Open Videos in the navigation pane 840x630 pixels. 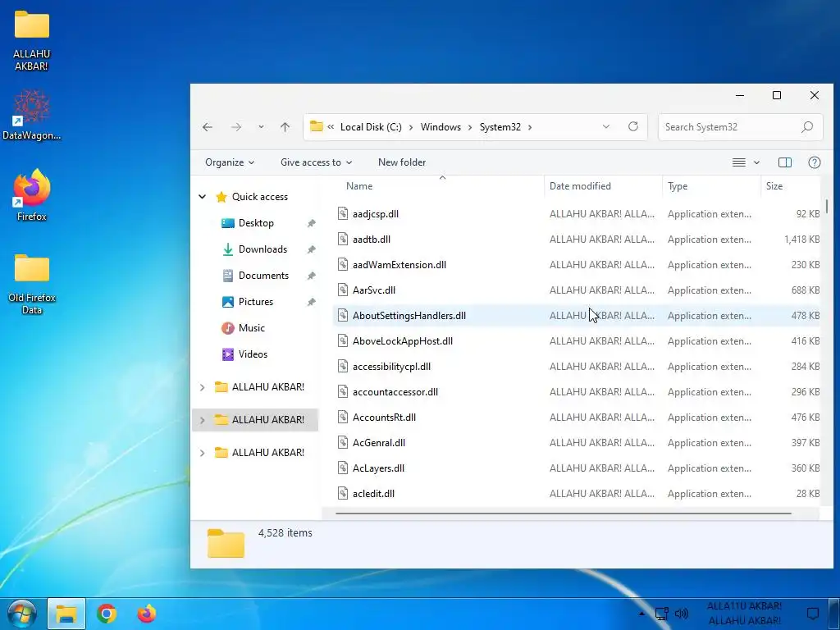[x=253, y=354]
